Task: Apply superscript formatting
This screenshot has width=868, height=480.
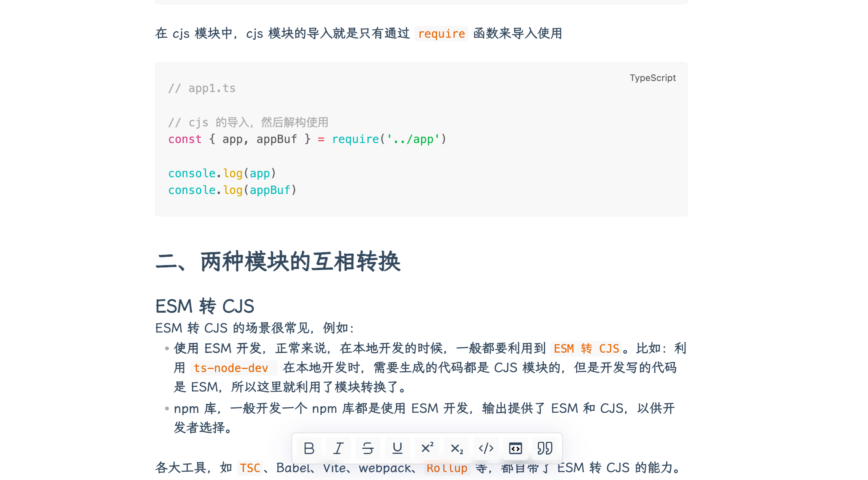Action: point(427,448)
